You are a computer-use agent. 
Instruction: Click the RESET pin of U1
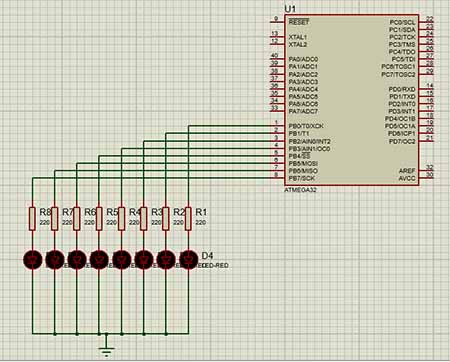pos(299,22)
